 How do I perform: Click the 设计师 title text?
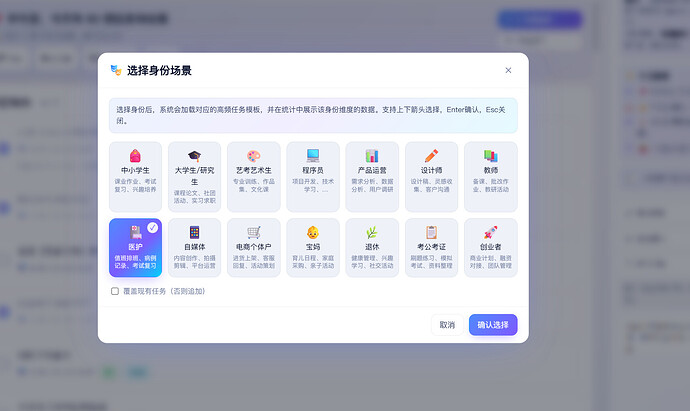pos(431,170)
